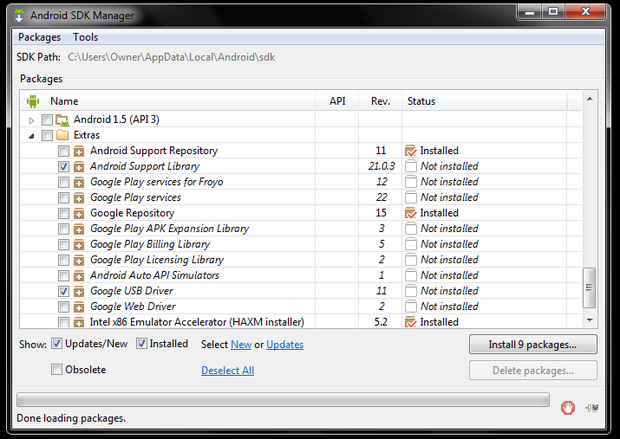This screenshot has height=439, width=620.
Task: Click the Rev. column header
Action: [x=380, y=101]
